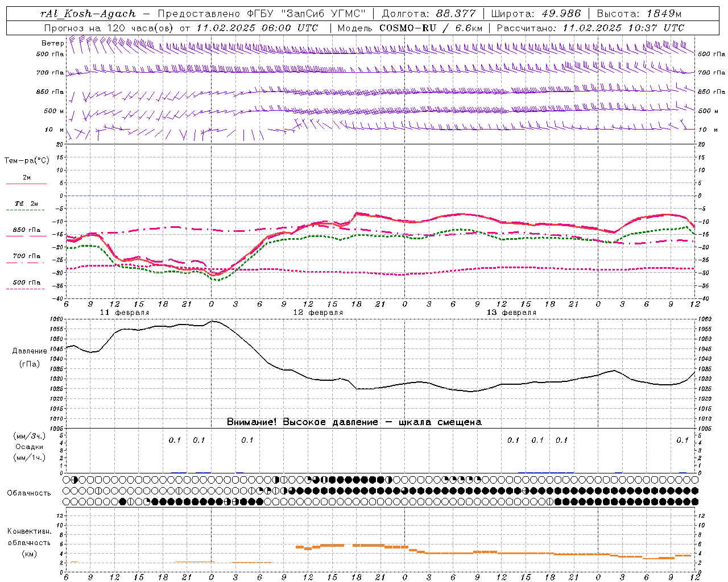Click the (мм/3ч.) precipitation unit label
728x582 pixels.
(x=29, y=436)
